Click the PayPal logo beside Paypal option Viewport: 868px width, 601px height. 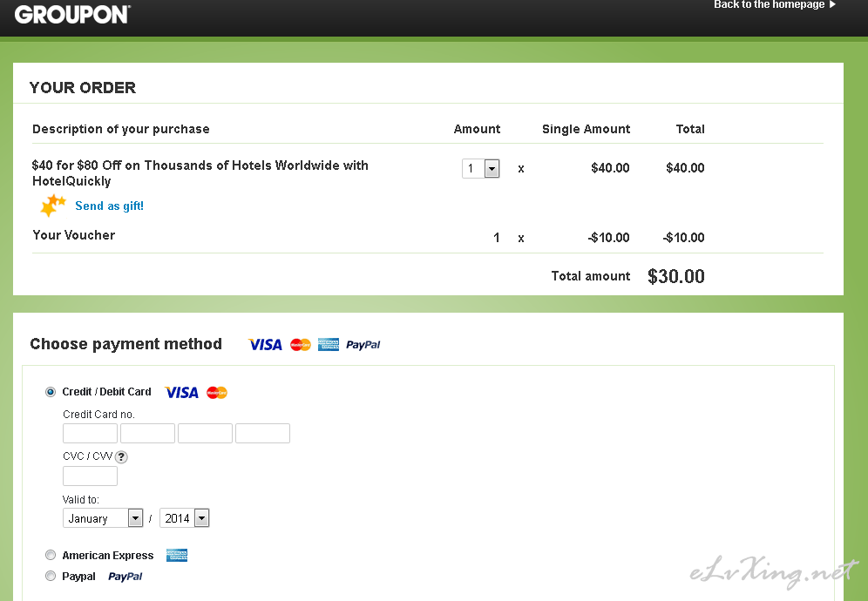[x=125, y=577]
